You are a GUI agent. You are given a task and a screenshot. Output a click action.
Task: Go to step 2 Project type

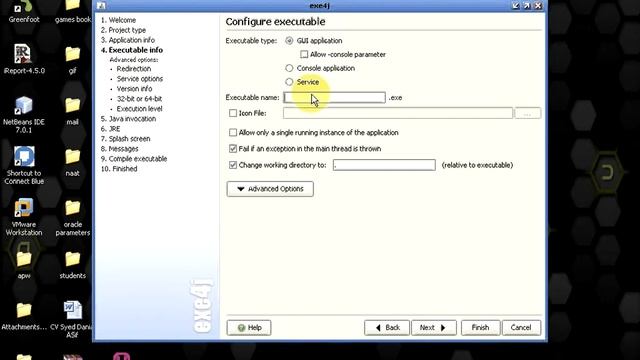point(123,30)
